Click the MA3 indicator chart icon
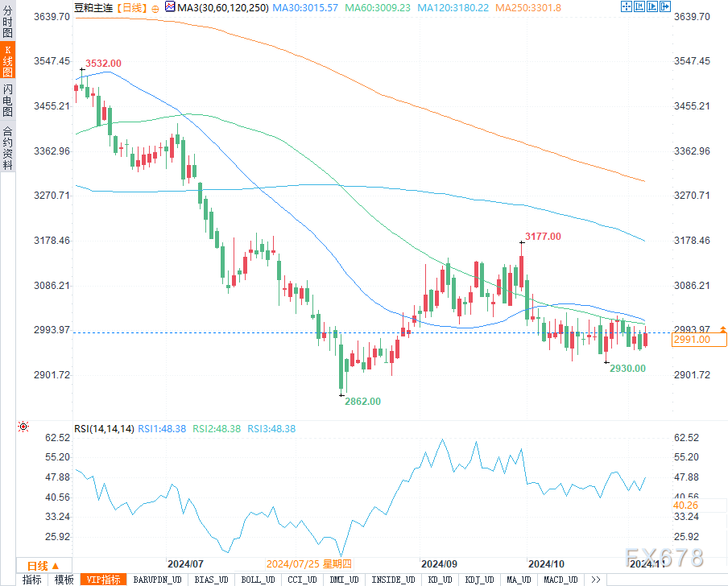This screenshot has height=586, width=728. [x=168, y=7]
